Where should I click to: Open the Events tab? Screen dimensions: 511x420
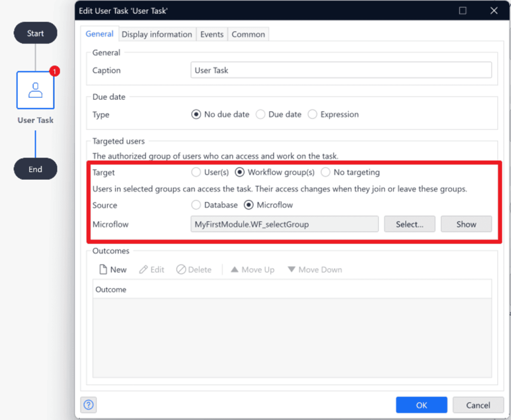212,34
